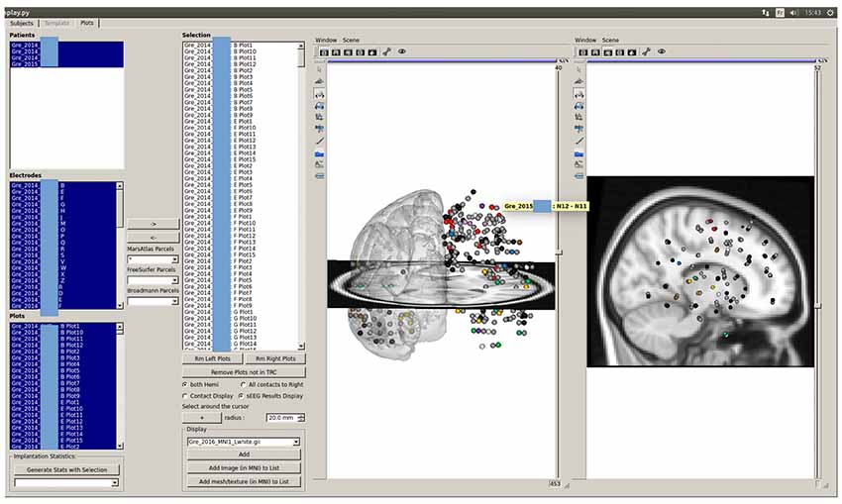The image size is (842, 504).
Task: Open the MarsAtlas Parcels dropdown
Action: coord(153,259)
